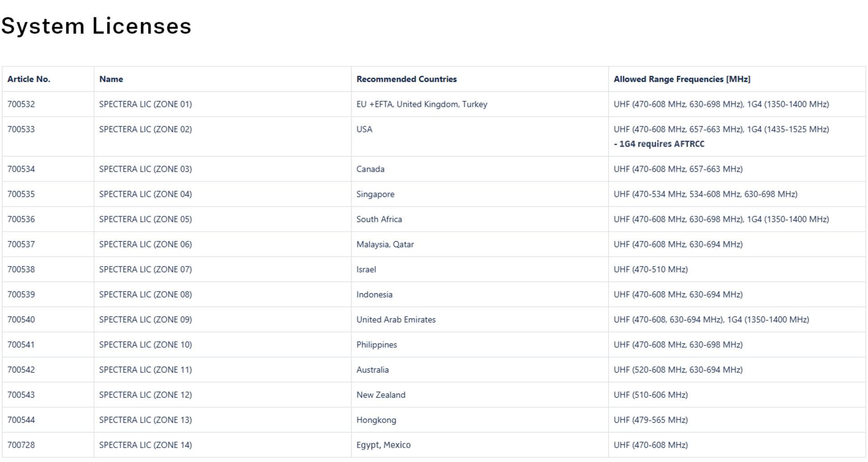Screen dimensions: 868x462
Task: Click the Allowed Range Frequencies header
Action: [682, 79]
